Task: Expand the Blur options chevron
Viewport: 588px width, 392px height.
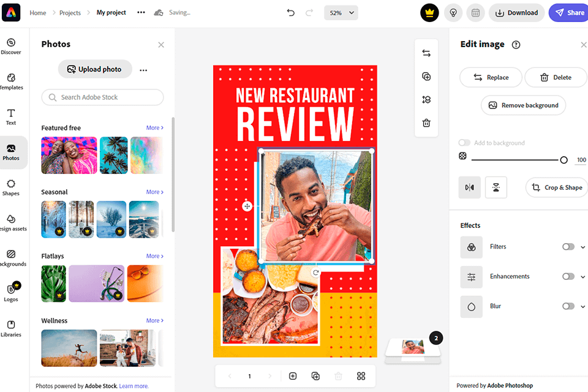Action: (582, 306)
